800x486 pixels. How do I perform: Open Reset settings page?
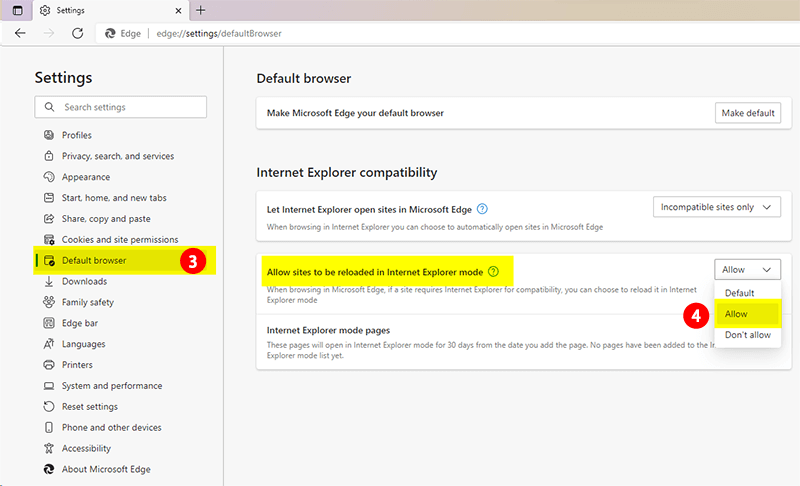(90, 407)
